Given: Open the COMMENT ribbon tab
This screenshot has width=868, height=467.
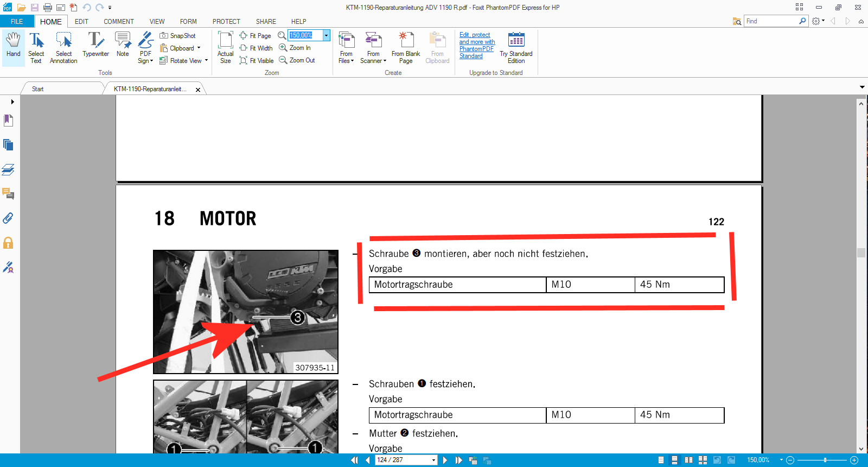Looking at the screenshot, I should (x=118, y=22).
